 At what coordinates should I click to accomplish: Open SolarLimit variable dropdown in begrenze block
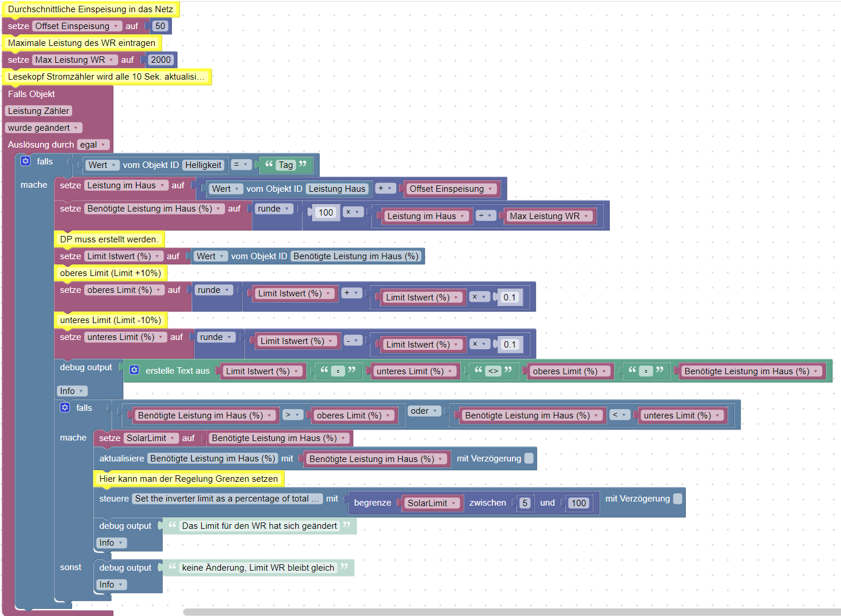click(x=431, y=503)
